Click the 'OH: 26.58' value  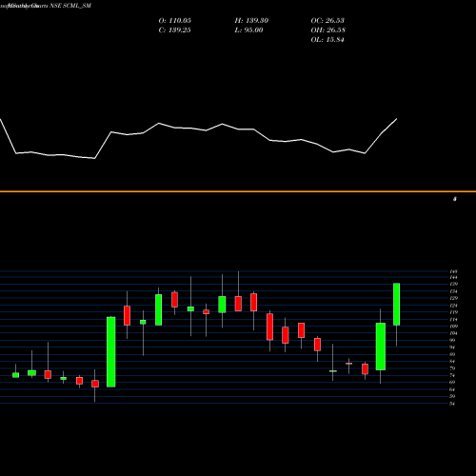coord(328,30)
